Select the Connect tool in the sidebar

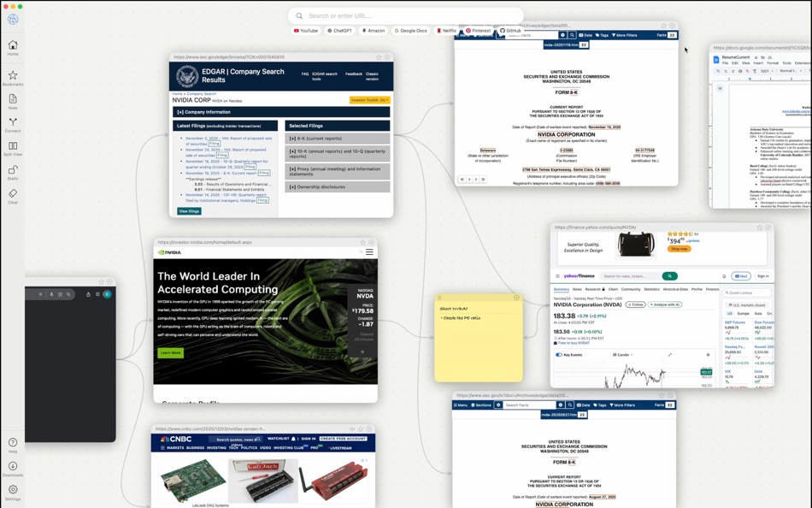click(13, 124)
